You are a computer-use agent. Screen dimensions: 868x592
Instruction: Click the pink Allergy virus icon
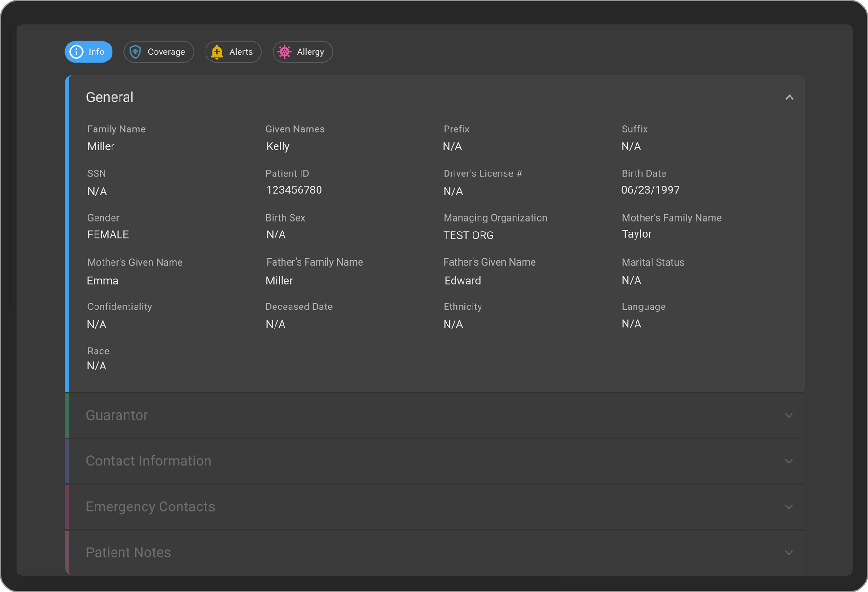click(x=284, y=52)
